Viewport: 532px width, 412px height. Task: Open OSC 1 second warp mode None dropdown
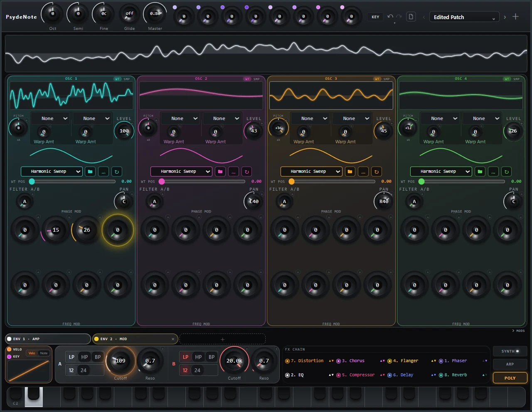click(x=92, y=118)
